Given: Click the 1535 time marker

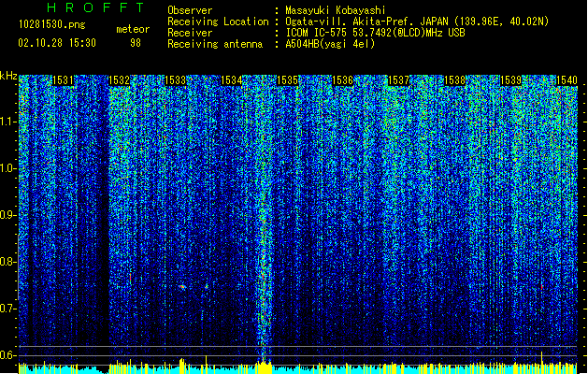Looking at the screenshot, I should tap(287, 80).
